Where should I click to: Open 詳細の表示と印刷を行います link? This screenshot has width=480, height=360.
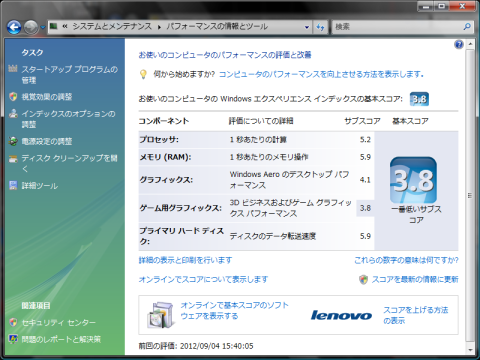[x=185, y=260]
